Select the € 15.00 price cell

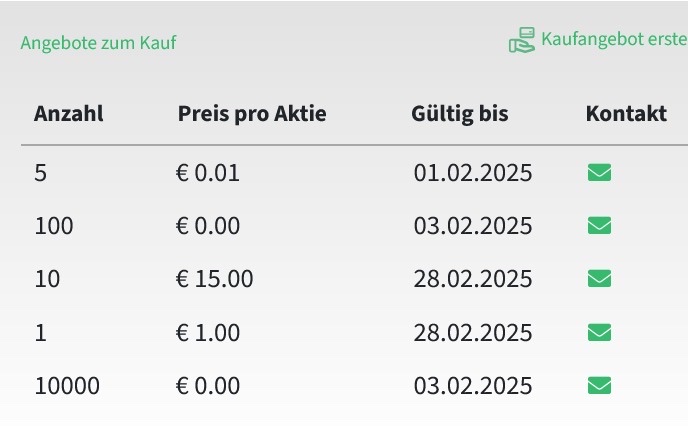[x=215, y=279]
